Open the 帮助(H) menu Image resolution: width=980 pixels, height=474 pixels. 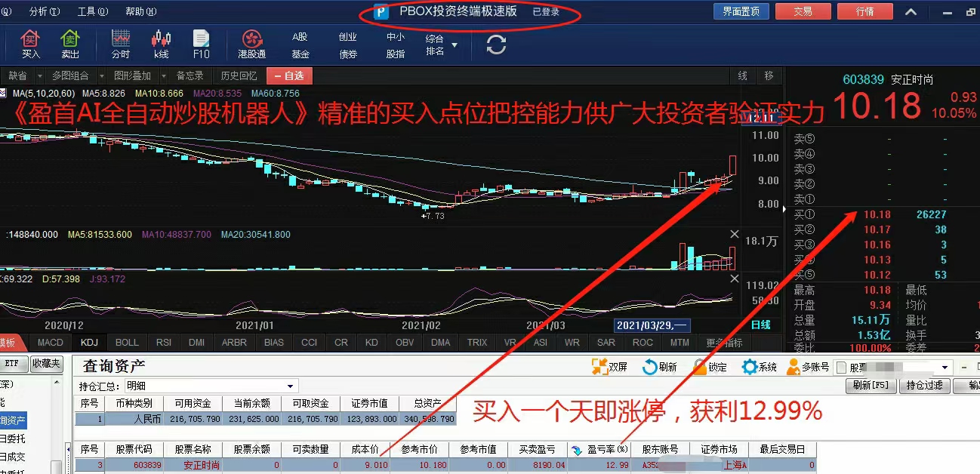click(x=140, y=11)
